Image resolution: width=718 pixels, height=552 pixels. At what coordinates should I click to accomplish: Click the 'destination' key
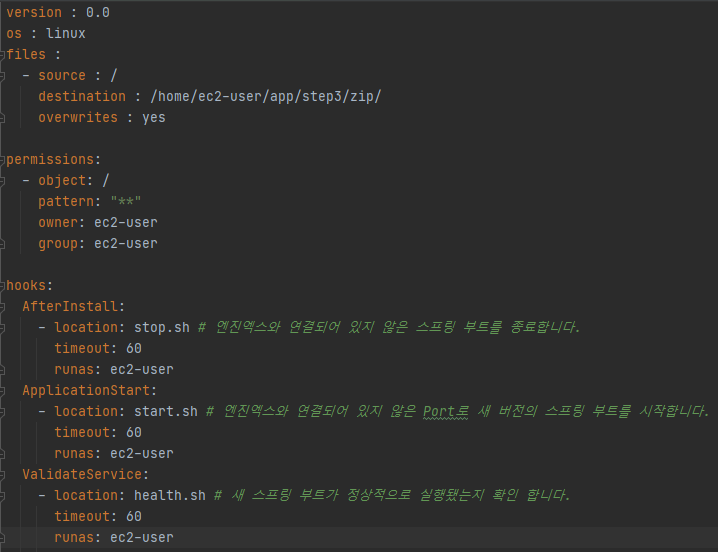click(82, 97)
